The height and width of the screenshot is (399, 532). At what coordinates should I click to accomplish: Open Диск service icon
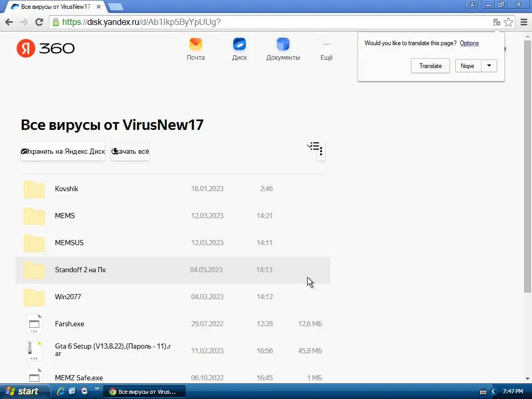[x=239, y=44]
